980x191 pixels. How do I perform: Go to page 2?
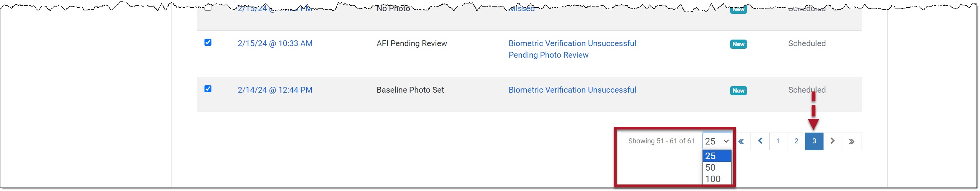[x=796, y=141]
